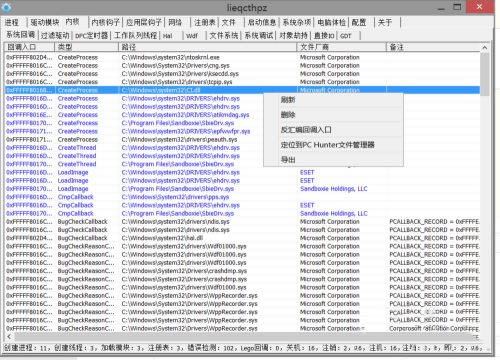Switch to the DPC定时器 sub-tab

[x=91, y=35]
